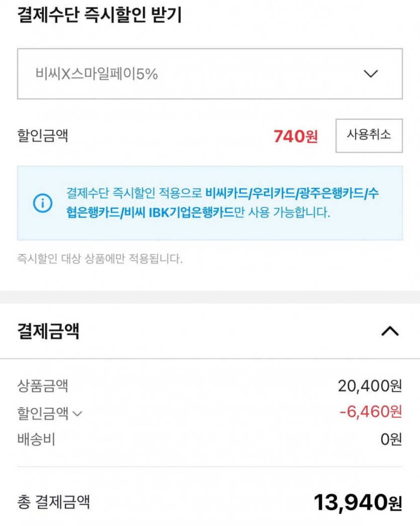This screenshot has height=526, width=420.
Task: Click the 13,940원 total payment amount
Action: point(358,502)
